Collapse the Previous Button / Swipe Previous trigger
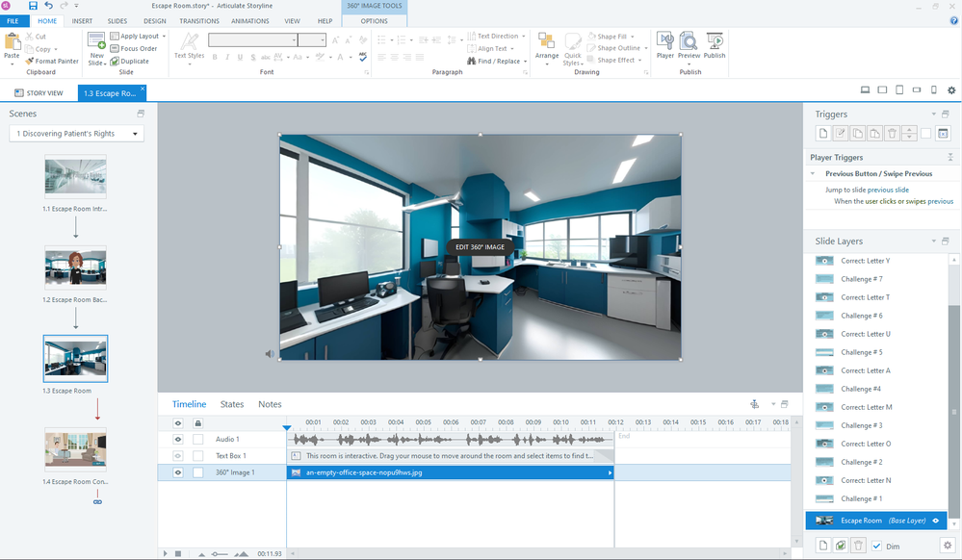The height and width of the screenshot is (560, 962). (814, 174)
